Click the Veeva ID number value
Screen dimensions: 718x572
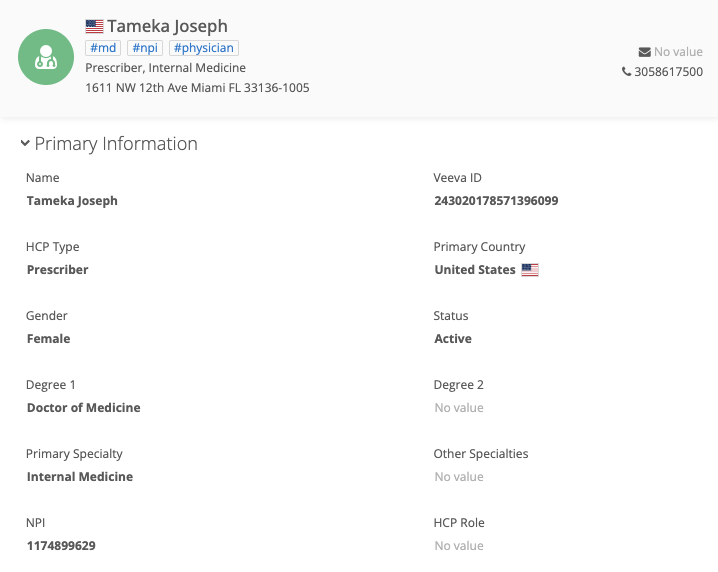(496, 201)
